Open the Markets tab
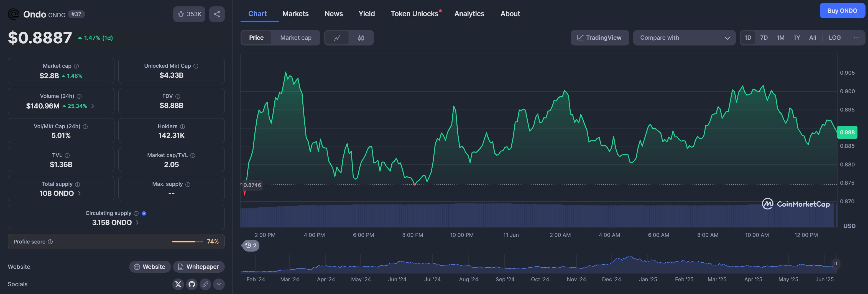This screenshot has width=868, height=294. tap(295, 14)
